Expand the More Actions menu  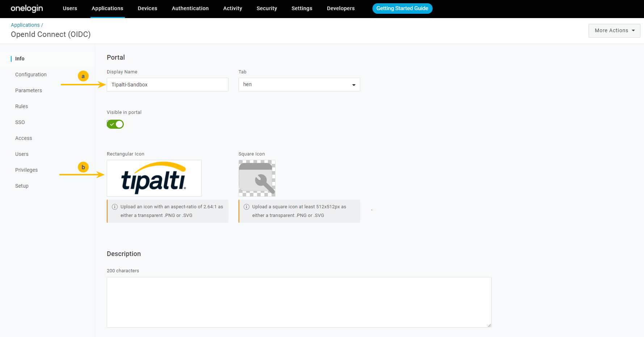614,31
